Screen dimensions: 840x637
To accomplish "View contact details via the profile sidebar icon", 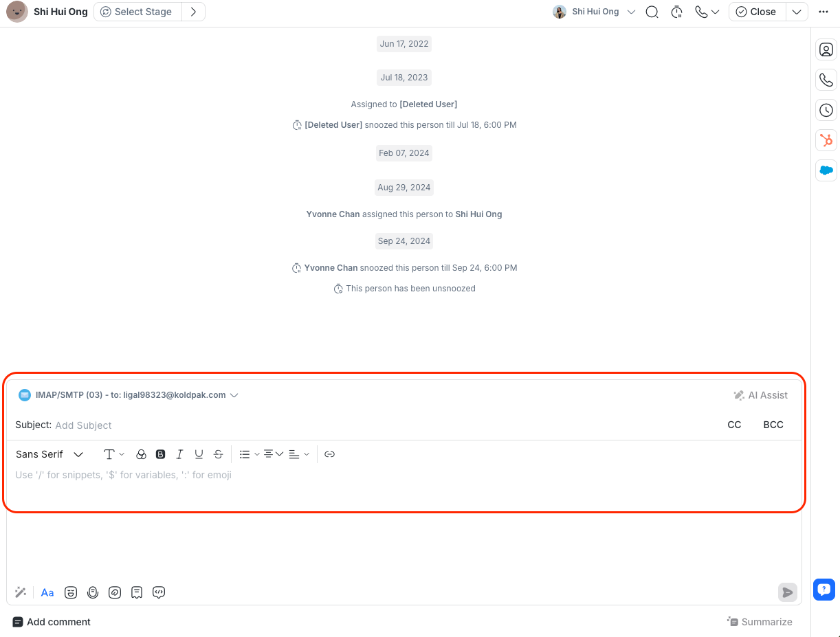I will tap(826, 49).
